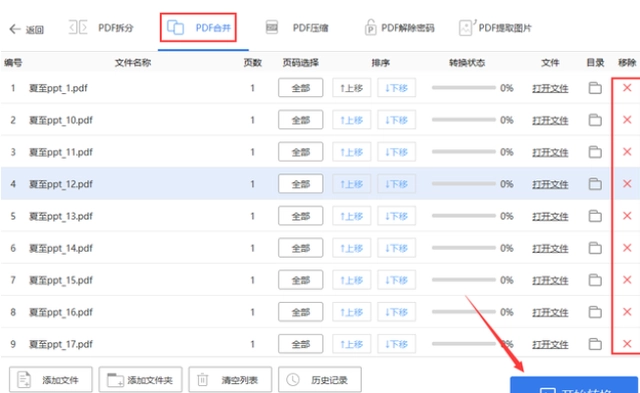The width and height of the screenshot is (640, 393).
Task: Switch to the PDF拆分 tab
Action: coord(101,28)
